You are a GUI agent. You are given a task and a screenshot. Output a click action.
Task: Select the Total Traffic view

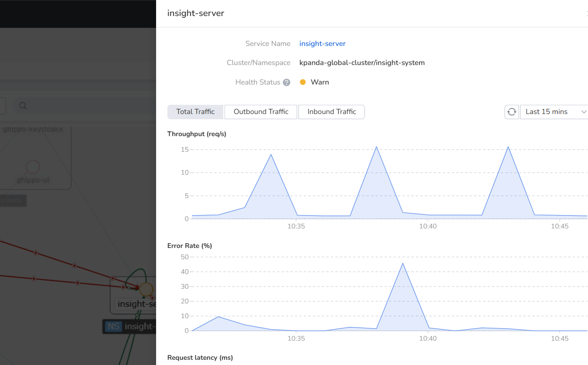pyautogui.click(x=195, y=112)
